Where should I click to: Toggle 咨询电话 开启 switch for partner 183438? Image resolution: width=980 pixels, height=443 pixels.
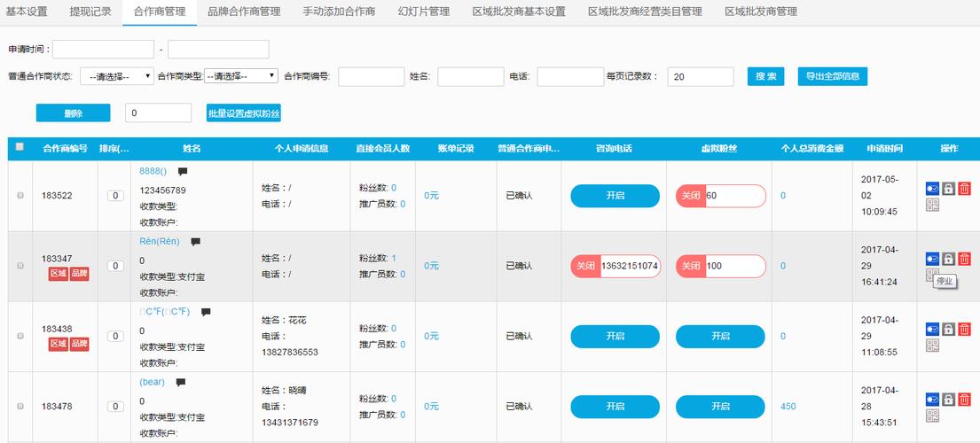(x=615, y=337)
